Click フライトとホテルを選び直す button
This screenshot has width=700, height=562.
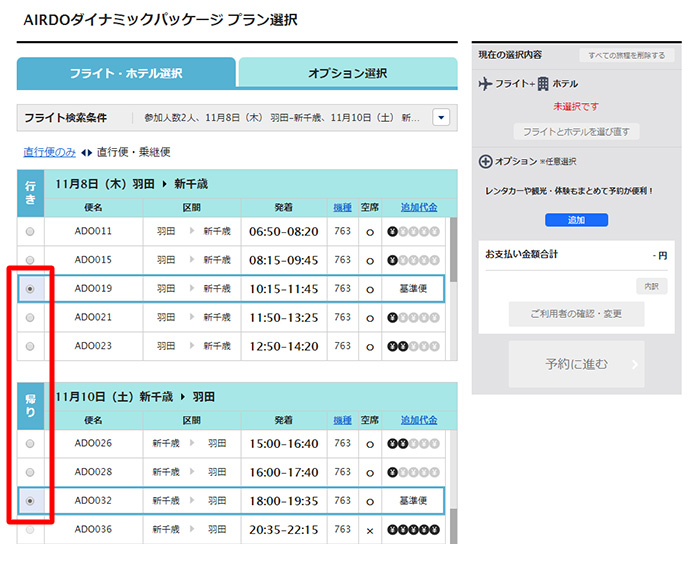click(576, 132)
